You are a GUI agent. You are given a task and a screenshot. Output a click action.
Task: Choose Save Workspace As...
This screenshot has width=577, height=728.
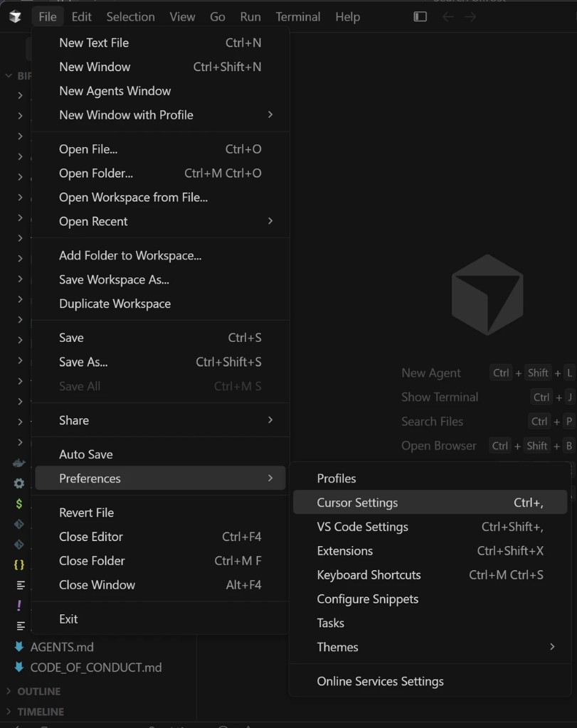[160, 279]
